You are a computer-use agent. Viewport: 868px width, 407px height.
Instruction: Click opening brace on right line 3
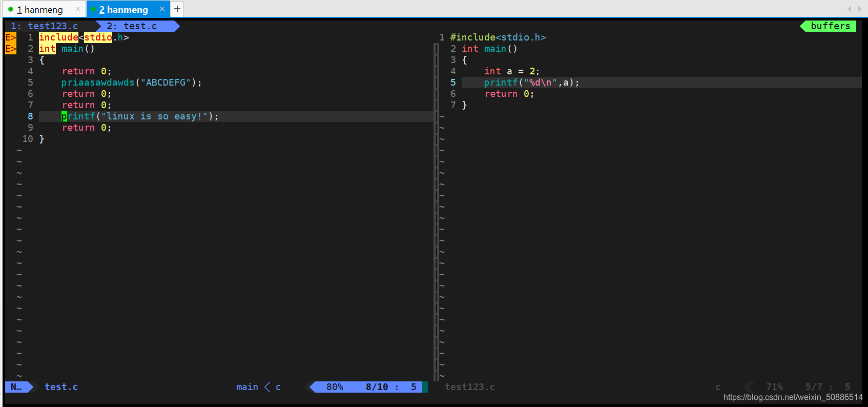(464, 60)
